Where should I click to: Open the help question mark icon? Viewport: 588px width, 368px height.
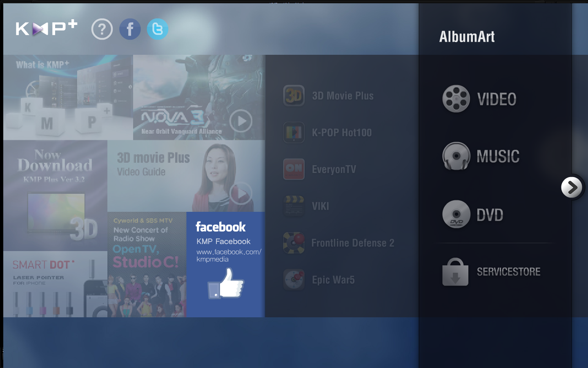coord(102,29)
